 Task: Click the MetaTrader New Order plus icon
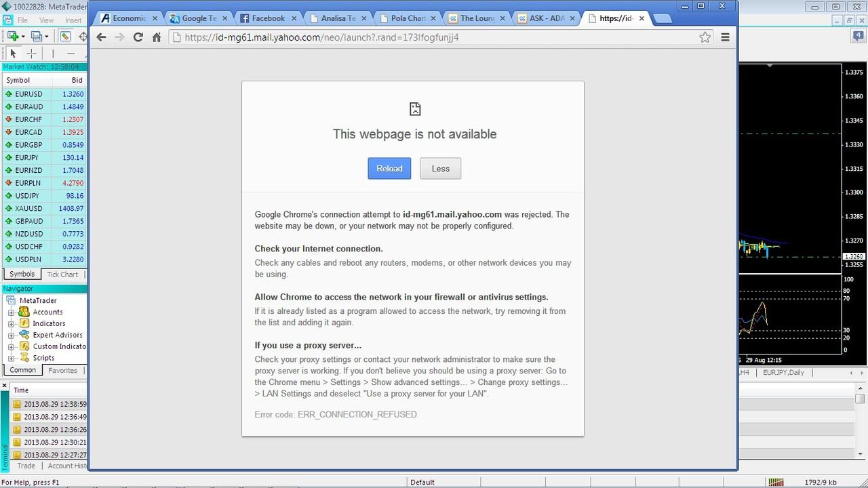pos(12,37)
